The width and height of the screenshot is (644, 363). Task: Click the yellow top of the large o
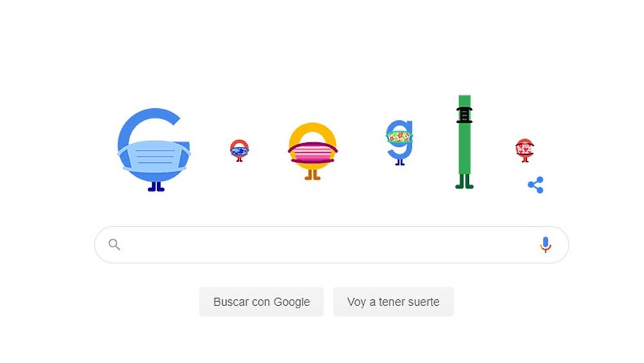pyautogui.click(x=312, y=131)
